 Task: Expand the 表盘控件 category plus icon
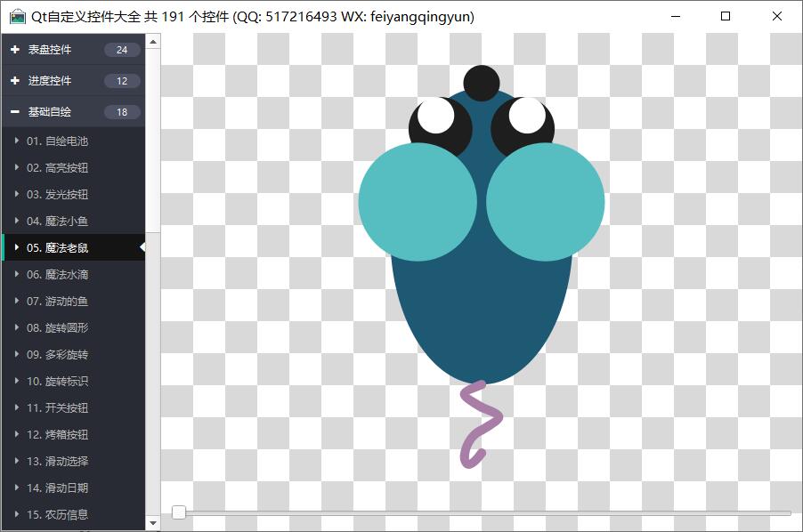pyautogui.click(x=15, y=50)
